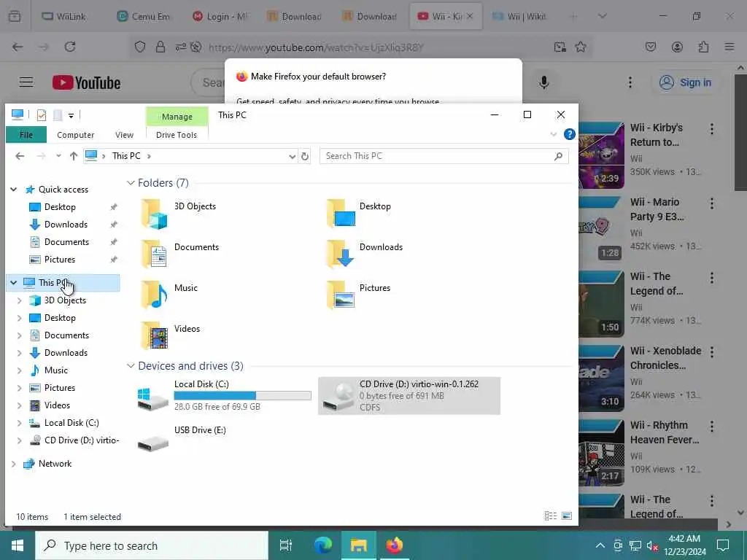Collapse the Folders (7) group

pyautogui.click(x=131, y=183)
